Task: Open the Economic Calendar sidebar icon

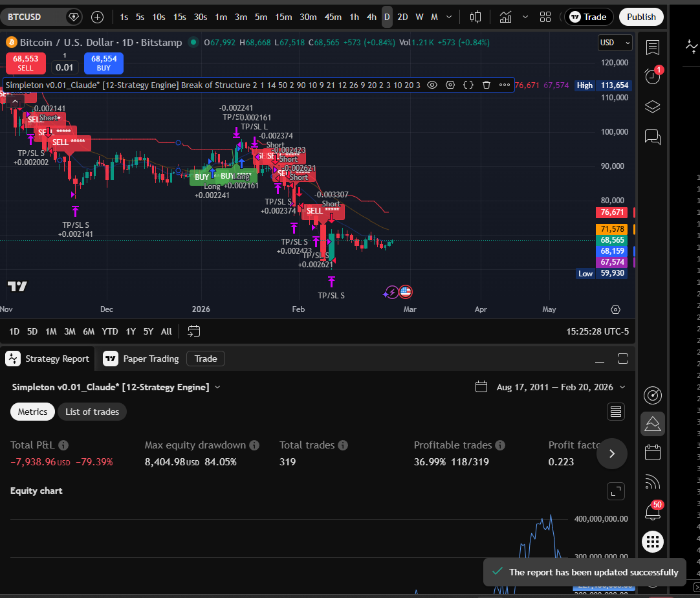Action: pyautogui.click(x=652, y=452)
